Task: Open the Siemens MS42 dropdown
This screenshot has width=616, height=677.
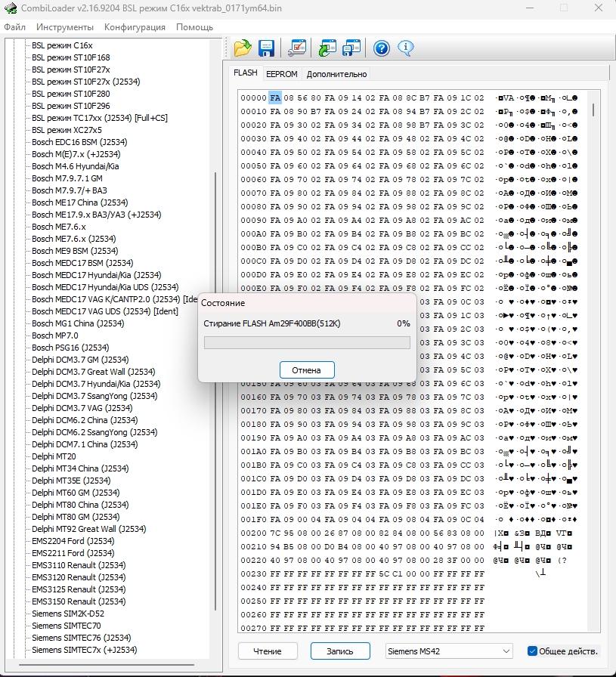Action: (x=449, y=651)
